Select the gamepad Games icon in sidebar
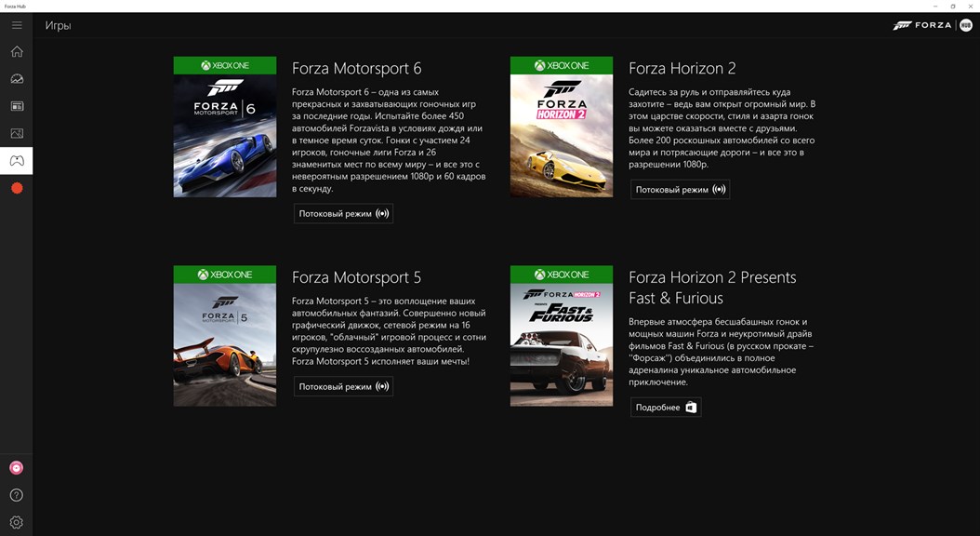The image size is (980, 536). point(15,159)
